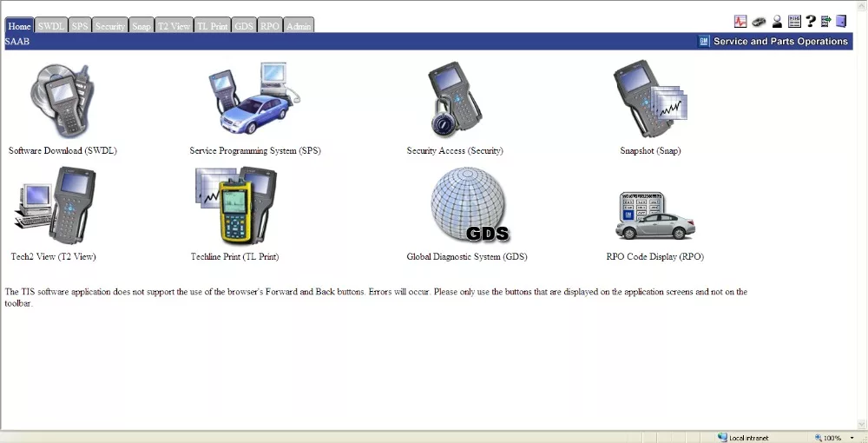Screen dimensions: 868x443
Task: Click the silver car toolbar icon
Action: point(759,22)
